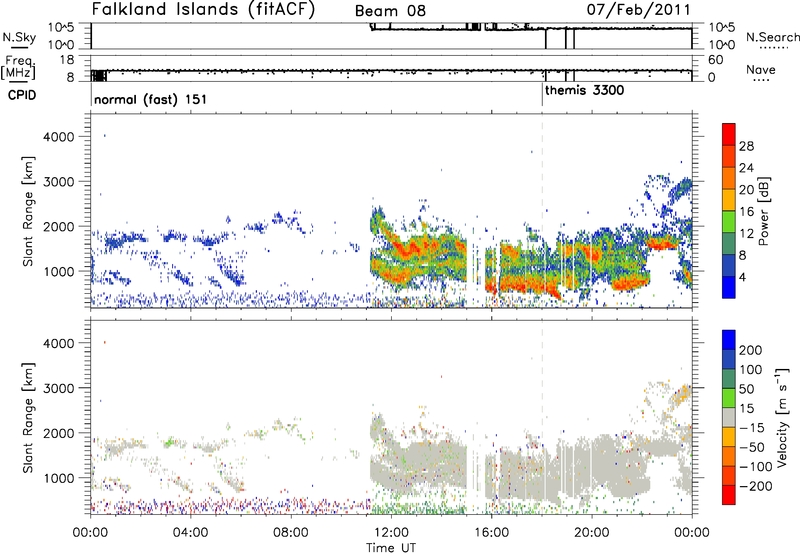Image resolution: width=800 pixels, height=554 pixels.
Task: Click the "08:00" time tick label
Action: [x=290, y=533]
